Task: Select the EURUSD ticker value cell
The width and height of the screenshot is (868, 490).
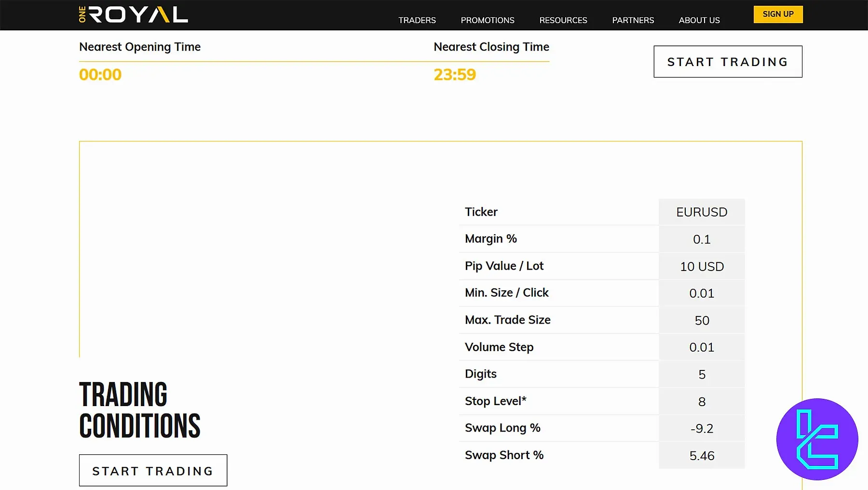Action: [701, 212]
